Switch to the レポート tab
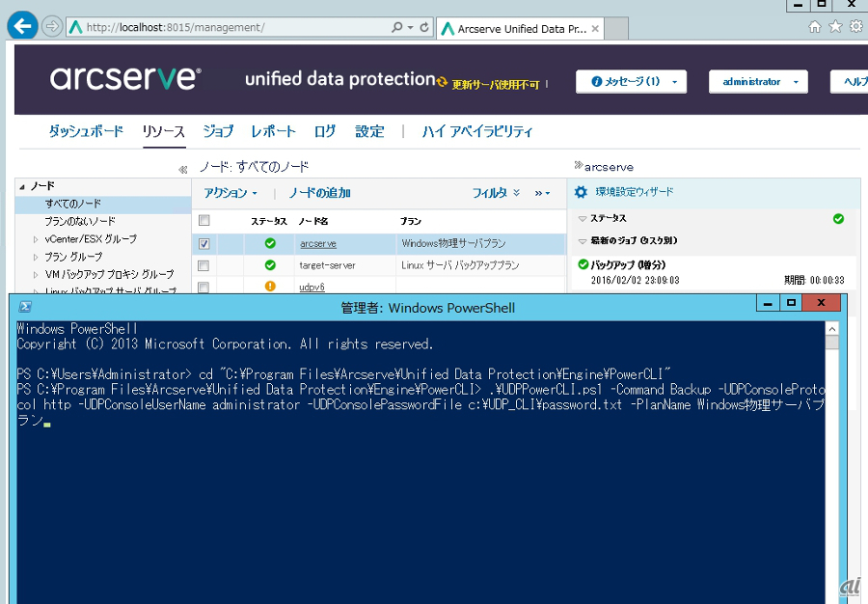Viewport: 868px width, 604px height. point(274,131)
